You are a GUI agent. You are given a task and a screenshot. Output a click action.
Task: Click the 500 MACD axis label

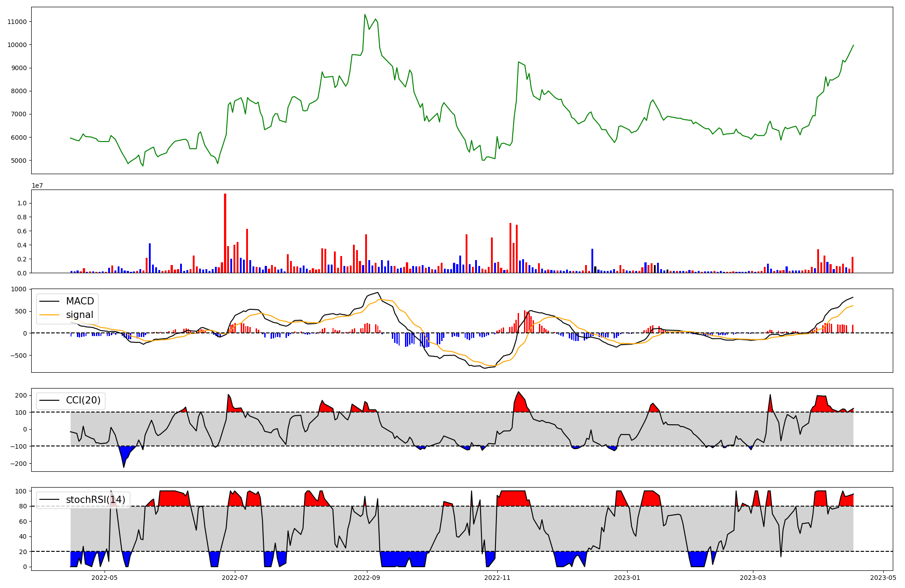[21, 311]
